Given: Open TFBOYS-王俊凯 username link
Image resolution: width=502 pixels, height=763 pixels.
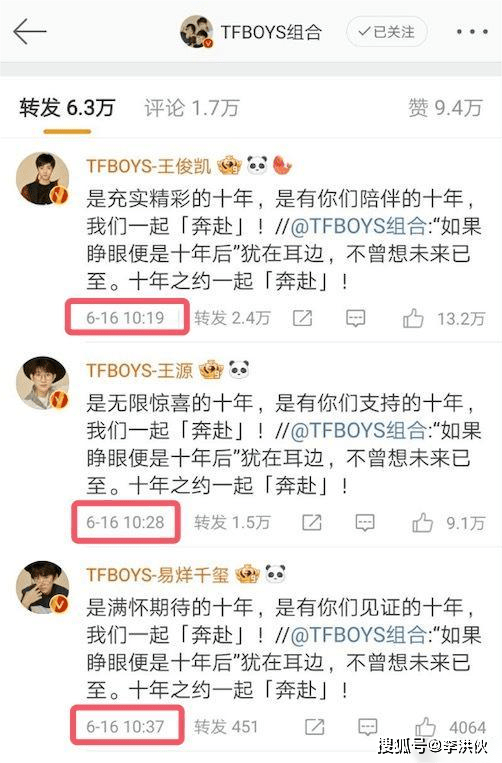Looking at the screenshot, I should (x=149, y=166).
